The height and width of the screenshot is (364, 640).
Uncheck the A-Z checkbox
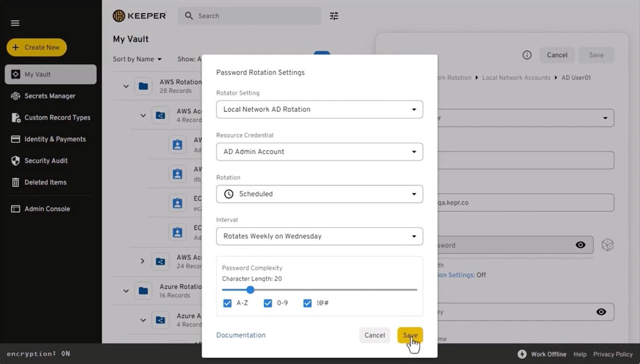(227, 303)
